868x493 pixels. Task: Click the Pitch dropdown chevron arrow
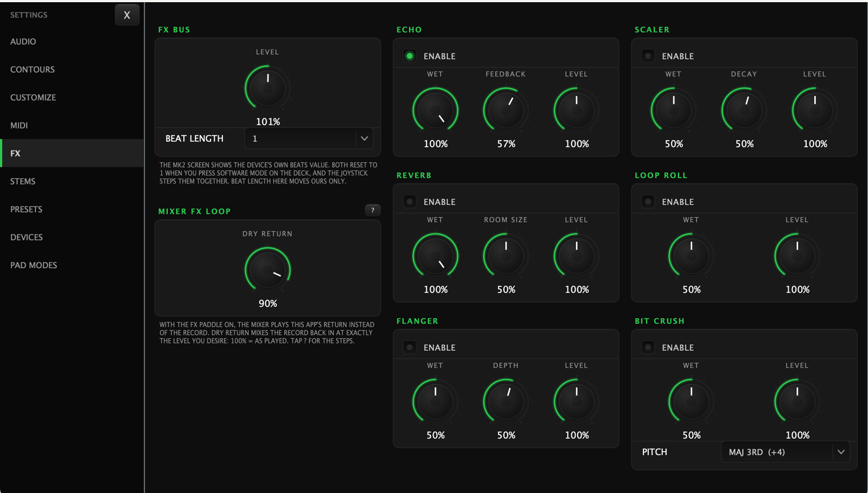(841, 452)
